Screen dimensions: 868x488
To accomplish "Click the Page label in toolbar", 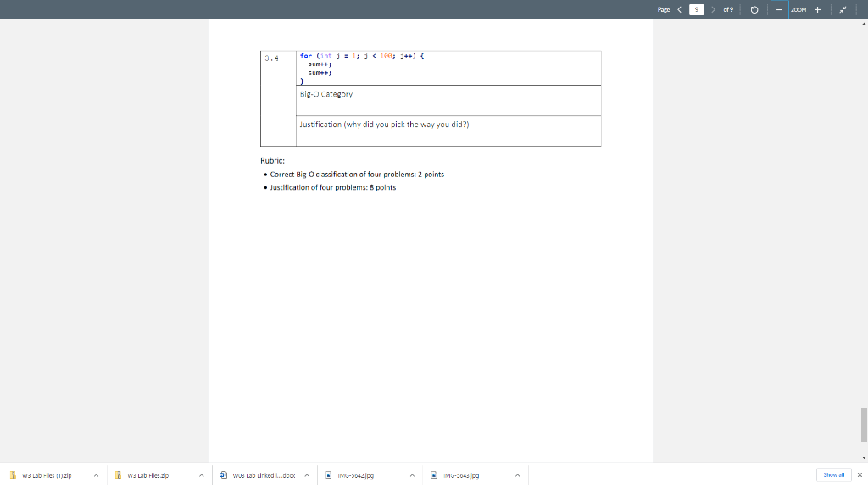I will click(663, 9).
